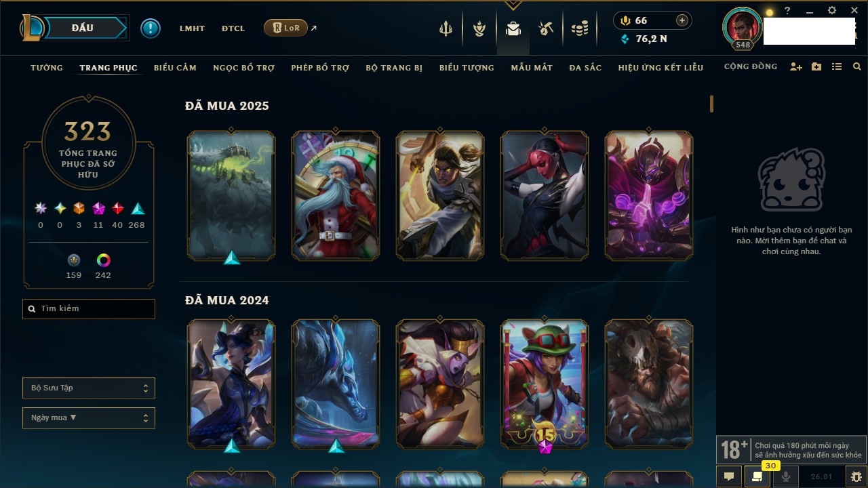Toggle the microphone mute button
The height and width of the screenshot is (488, 868).
click(x=786, y=476)
